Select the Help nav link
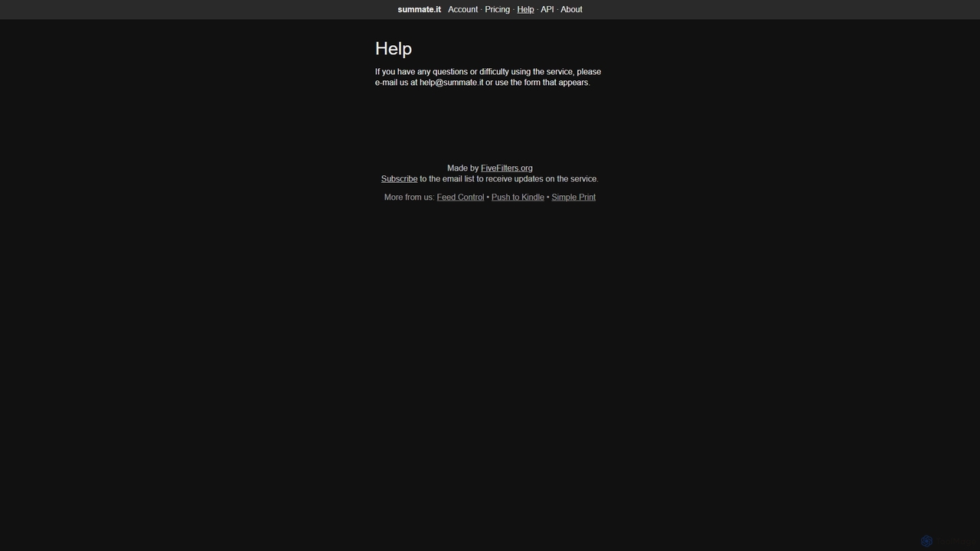The height and width of the screenshot is (551, 980). tap(525, 9)
